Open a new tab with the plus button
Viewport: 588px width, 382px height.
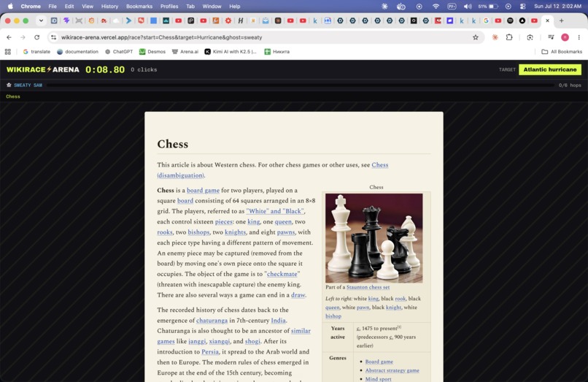tap(562, 20)
